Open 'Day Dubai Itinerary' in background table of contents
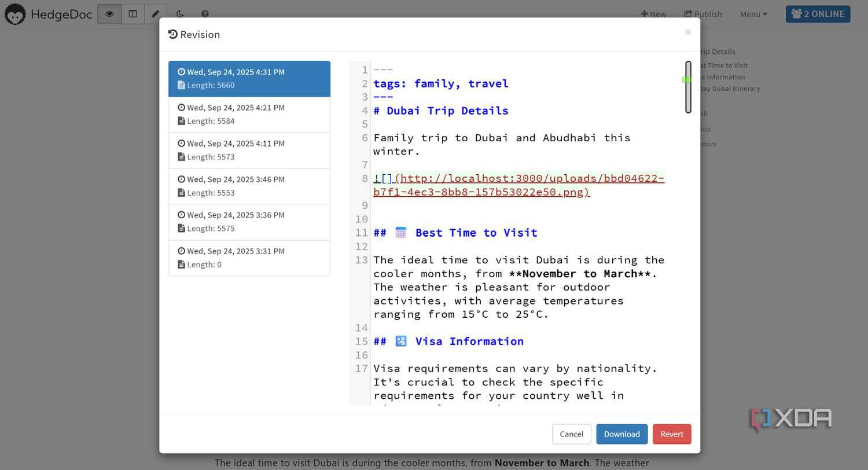Screen dimensions: 868x470 point(730,89)
